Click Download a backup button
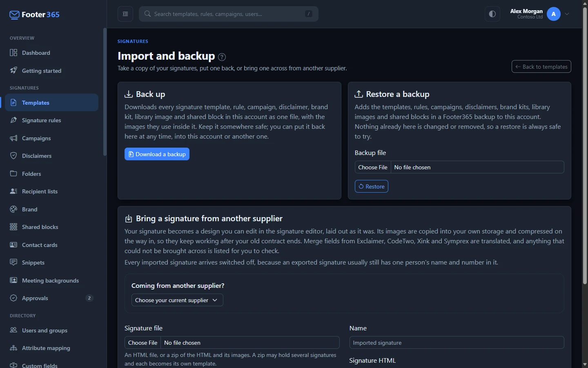The image size is (588, 368). point(157,154)
